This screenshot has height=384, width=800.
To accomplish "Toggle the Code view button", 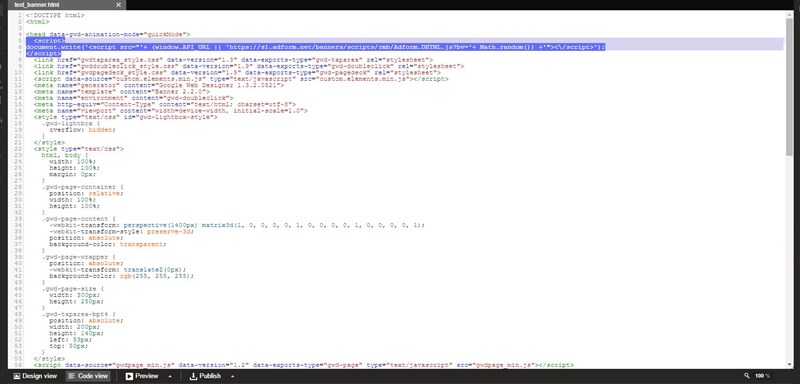I will pos(88,376).
